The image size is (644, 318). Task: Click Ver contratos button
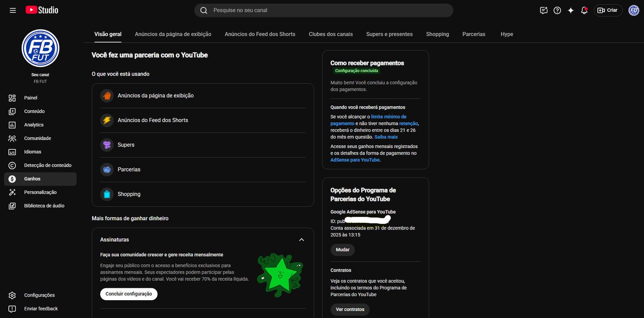click(350, 310)
